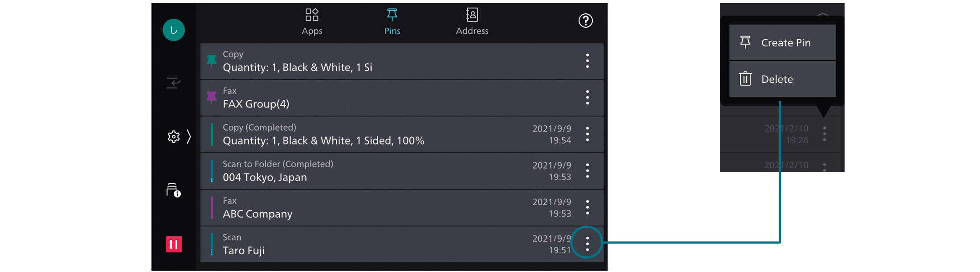Open more options for pinned Copy item

(588, 61)
